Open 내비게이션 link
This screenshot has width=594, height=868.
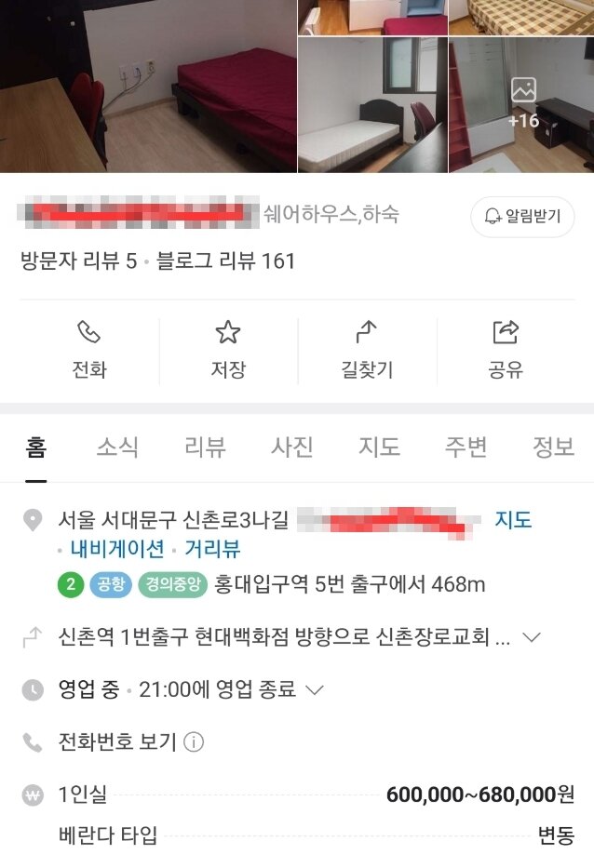(117, 549)
